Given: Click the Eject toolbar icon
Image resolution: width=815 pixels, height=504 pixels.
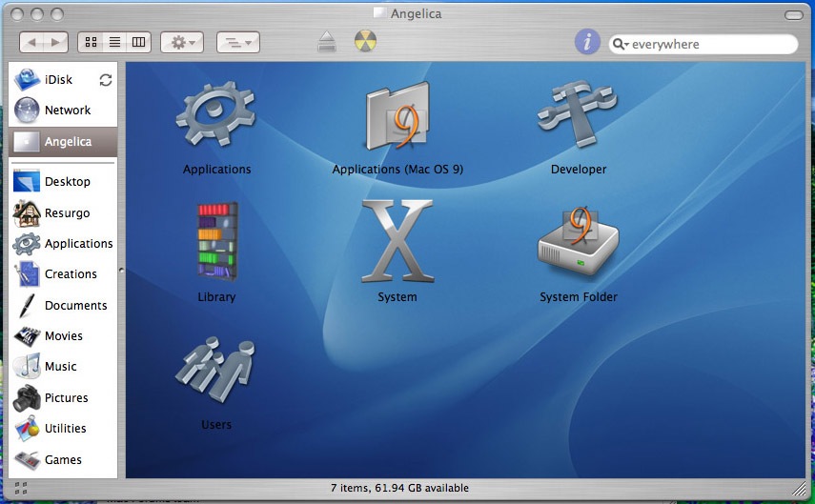Looking at the screenshot, I should click(x=327, y=42).
